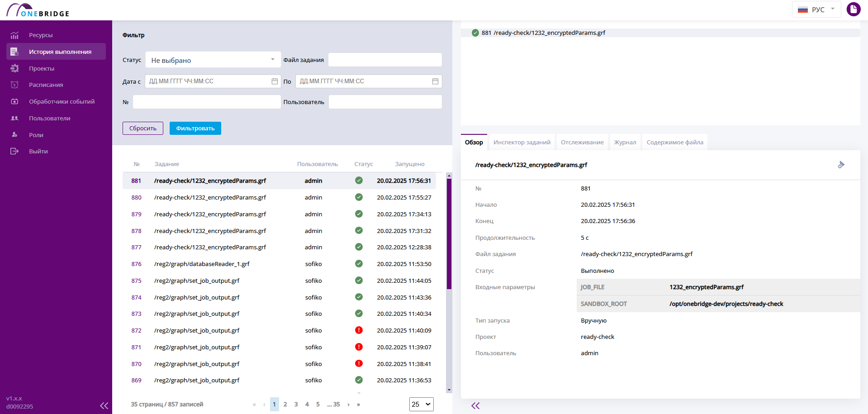This screenshot has width=868, height=414.
Task: Click the Фильтровать button
Action: 195,128
